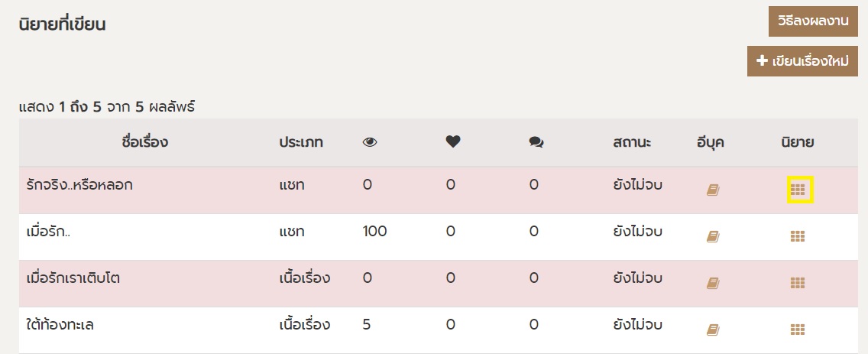Click the eye views column header
868x354 pixels.
[x=370, y=142]
